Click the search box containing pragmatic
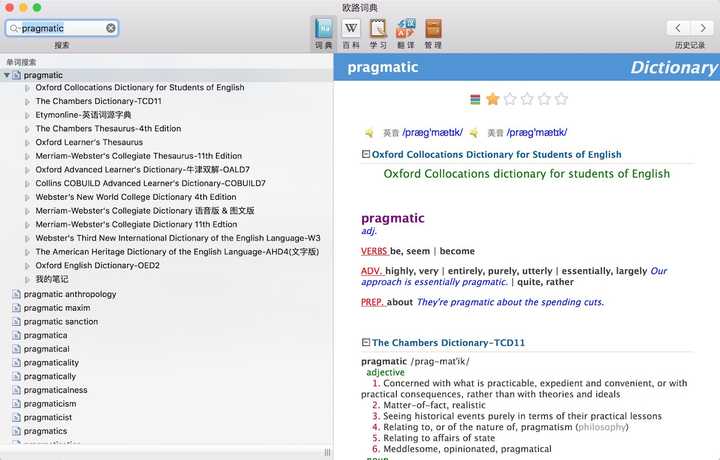The image size is (720, 460). click(62, 28)
